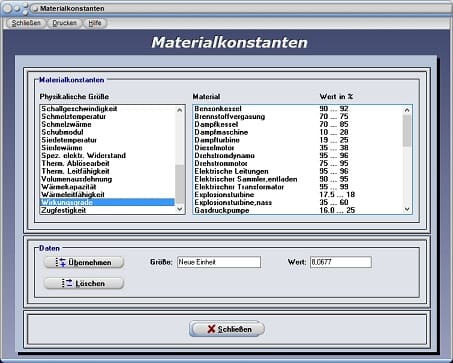Select Siedewärme in the list
453x363 pixels.
point(107,148)
